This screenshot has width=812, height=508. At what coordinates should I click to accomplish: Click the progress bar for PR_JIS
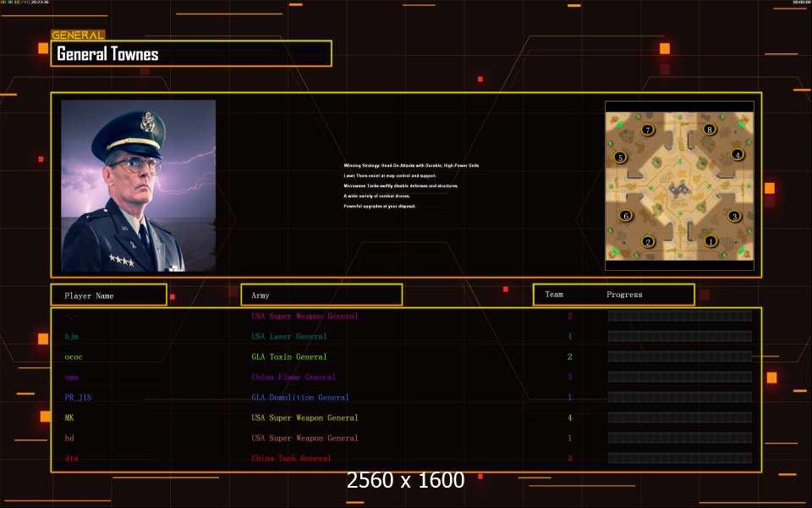680,397
